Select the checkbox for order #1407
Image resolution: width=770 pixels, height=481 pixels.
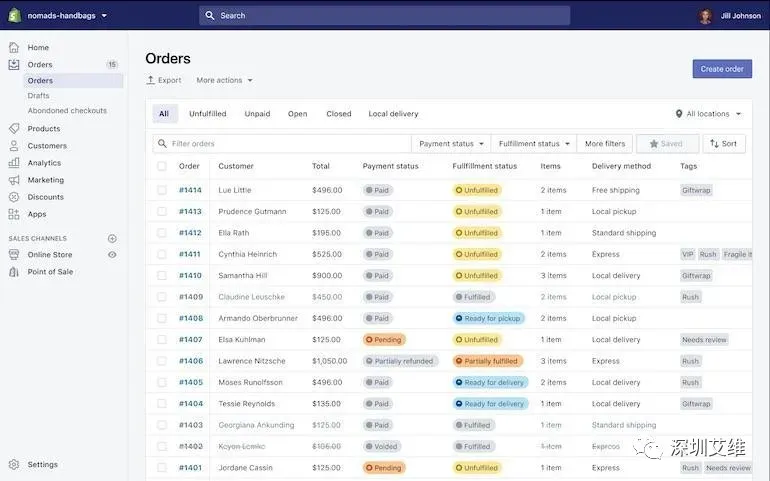coord(162,340)
